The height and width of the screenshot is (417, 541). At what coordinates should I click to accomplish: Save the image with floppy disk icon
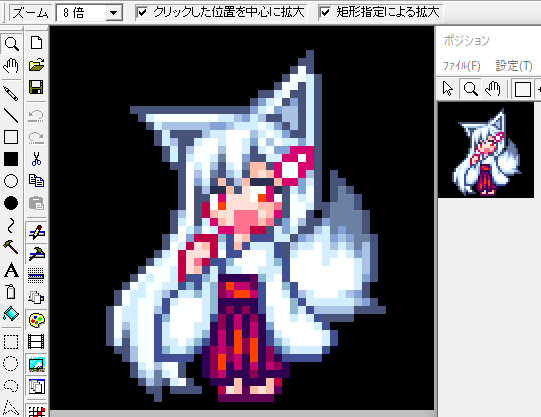click(36, 87)
